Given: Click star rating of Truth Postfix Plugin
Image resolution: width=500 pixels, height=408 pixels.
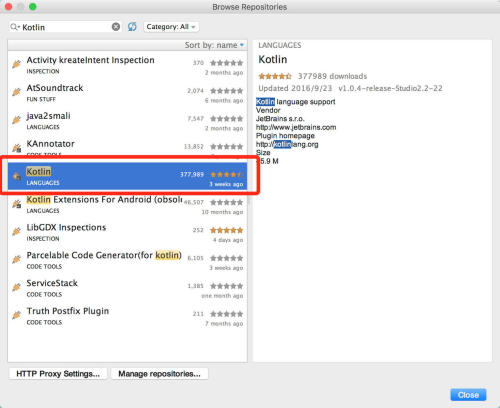Looking at the screenshot, I should point(227,314).
